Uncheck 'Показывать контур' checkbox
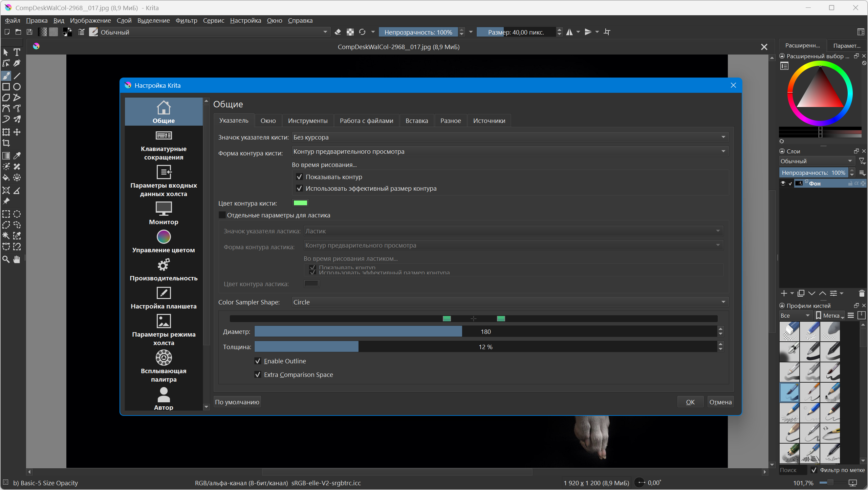The image size is (868, 490). tap(299, 177)
